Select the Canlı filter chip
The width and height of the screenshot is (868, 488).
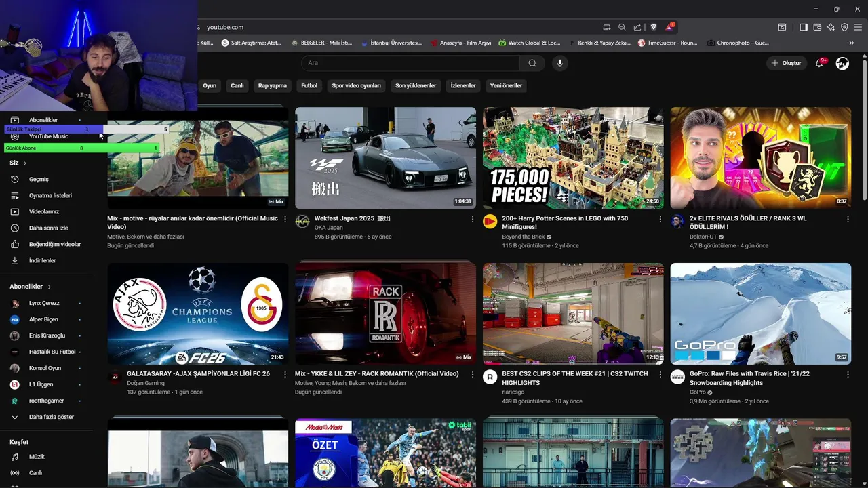pyautogui.click(x=237, y=85)
